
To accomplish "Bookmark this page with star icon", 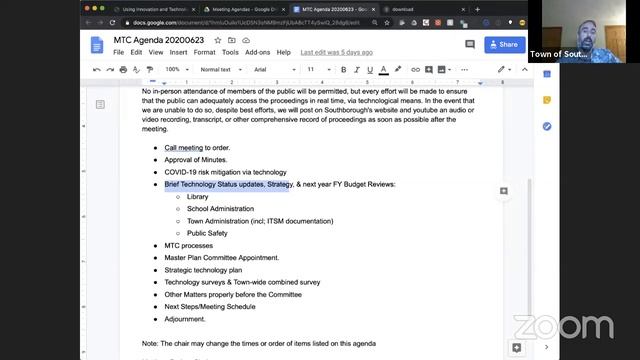I will [x=387, y=23].
